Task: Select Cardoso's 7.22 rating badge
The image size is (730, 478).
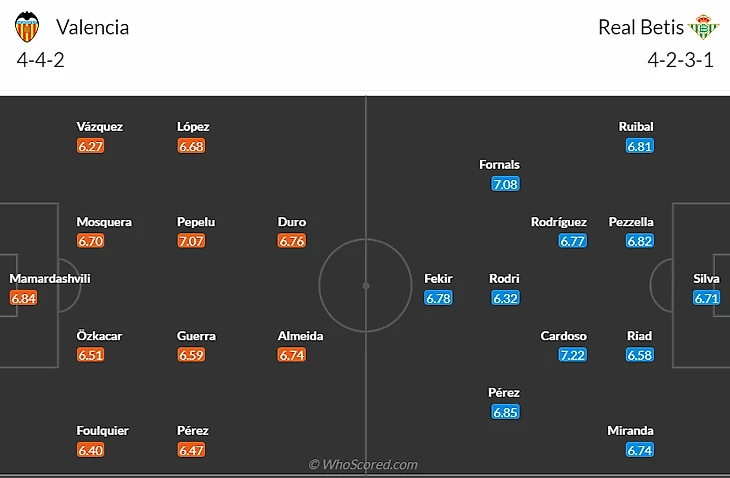Action: click(x=573, y=355)
